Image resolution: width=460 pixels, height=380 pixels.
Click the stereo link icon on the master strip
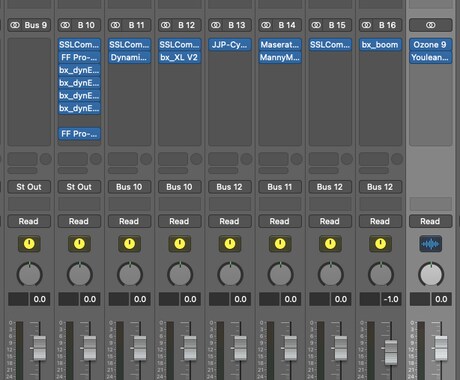click(431, 25)
